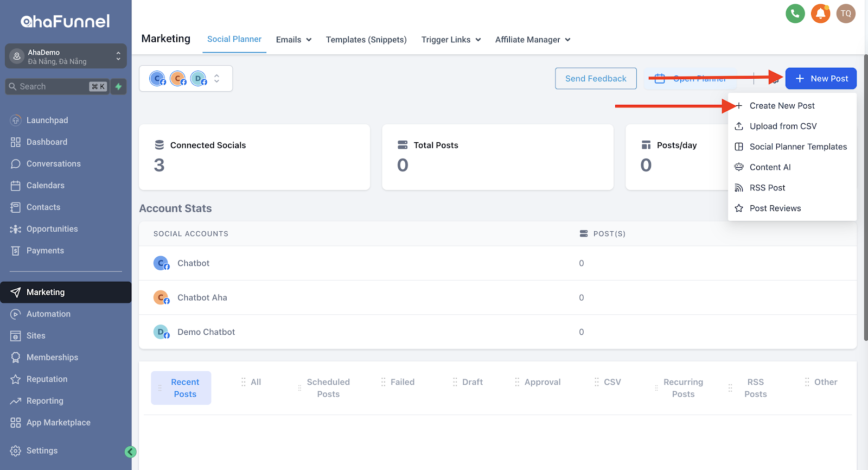Open the social accounts selector dropdown

point(186,78)
